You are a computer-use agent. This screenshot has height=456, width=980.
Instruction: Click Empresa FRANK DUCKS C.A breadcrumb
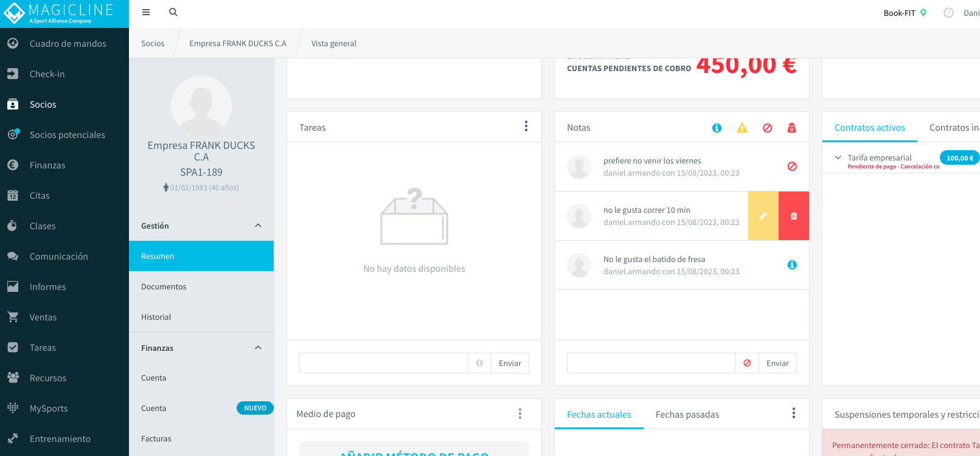click(x=238, y=44)
